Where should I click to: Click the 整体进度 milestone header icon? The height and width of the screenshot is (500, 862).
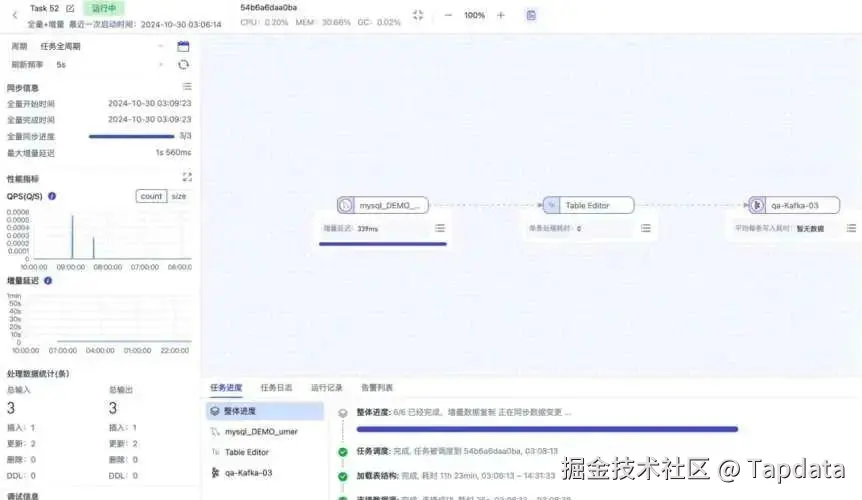pos(342,413)
